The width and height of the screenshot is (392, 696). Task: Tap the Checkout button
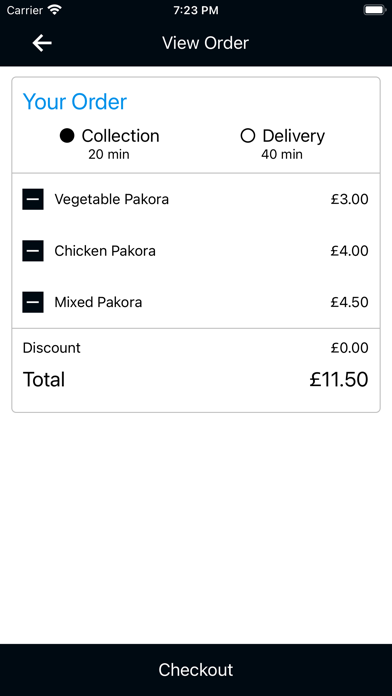tap(196, 670)
